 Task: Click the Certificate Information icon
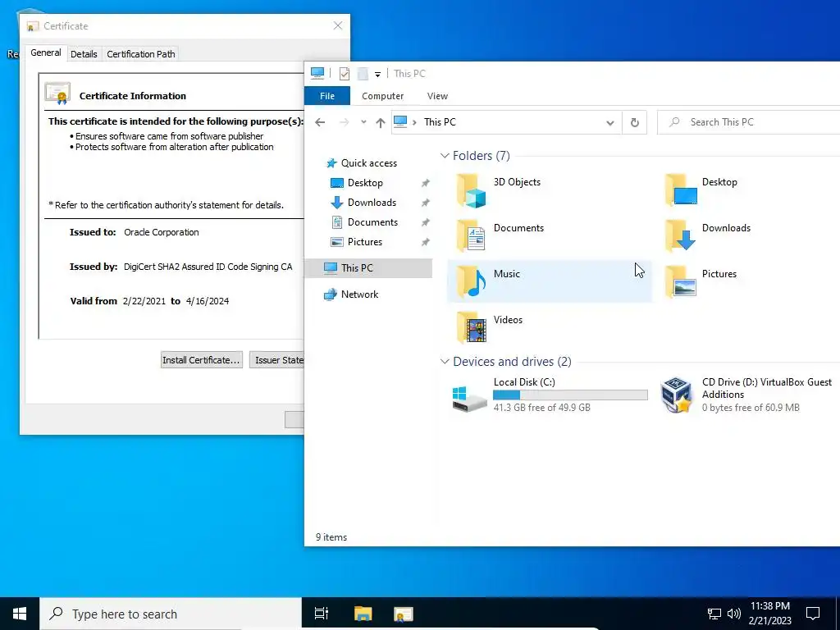tap(58, 94)
